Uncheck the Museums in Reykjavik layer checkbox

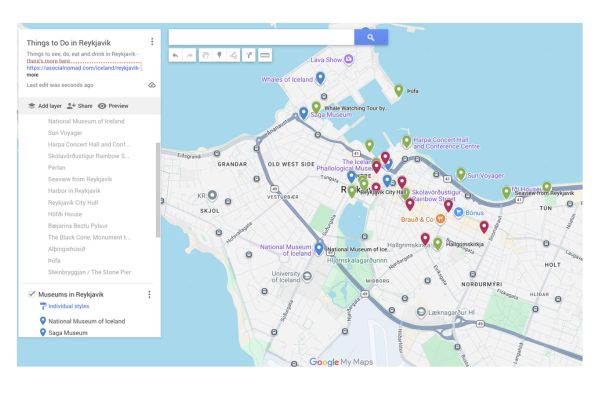click(x=31, y=294)
